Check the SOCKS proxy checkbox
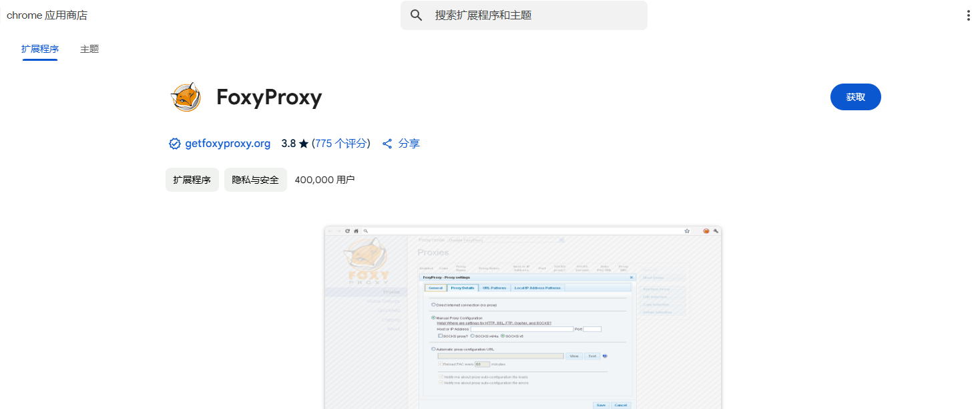Screen dimensions: 980x409 tap(440, 335)
